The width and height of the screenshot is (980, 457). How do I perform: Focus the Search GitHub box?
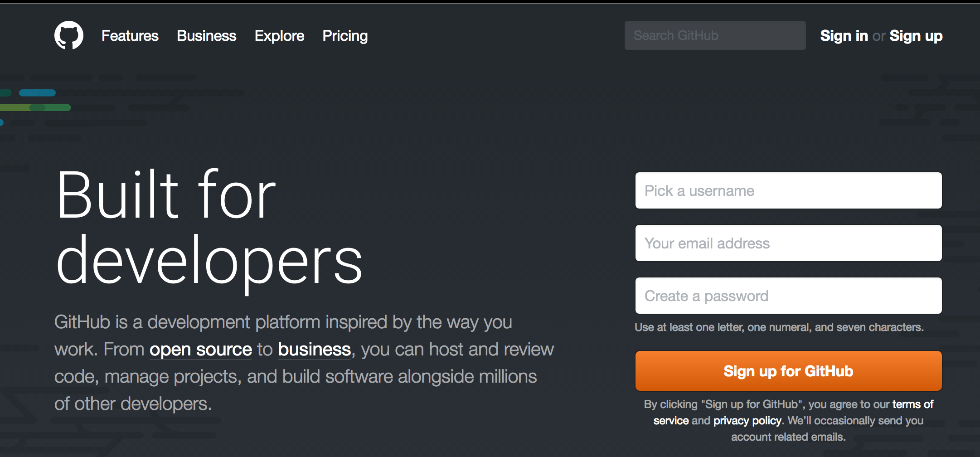coord(715,35)
